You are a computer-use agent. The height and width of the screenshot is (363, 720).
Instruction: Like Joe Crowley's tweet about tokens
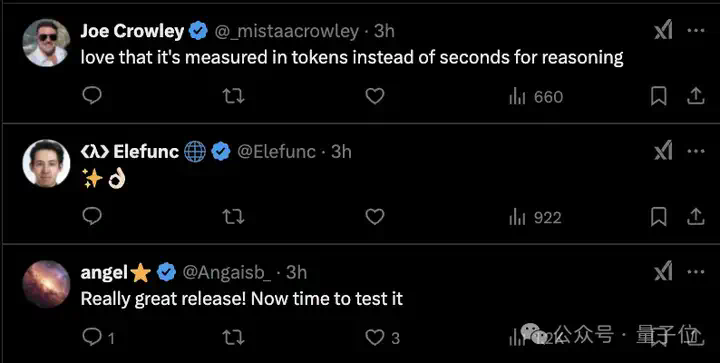click(375, 96)
